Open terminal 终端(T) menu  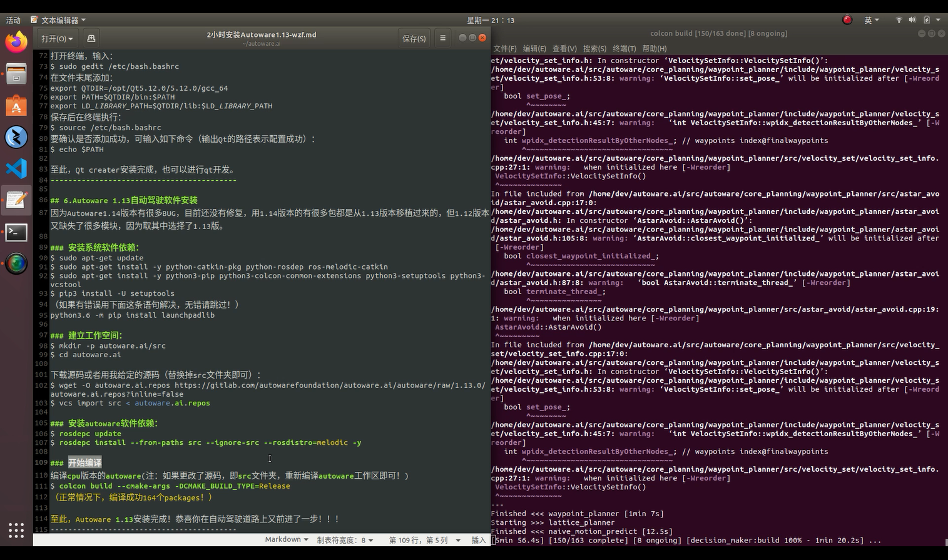[x=624, y=48]
